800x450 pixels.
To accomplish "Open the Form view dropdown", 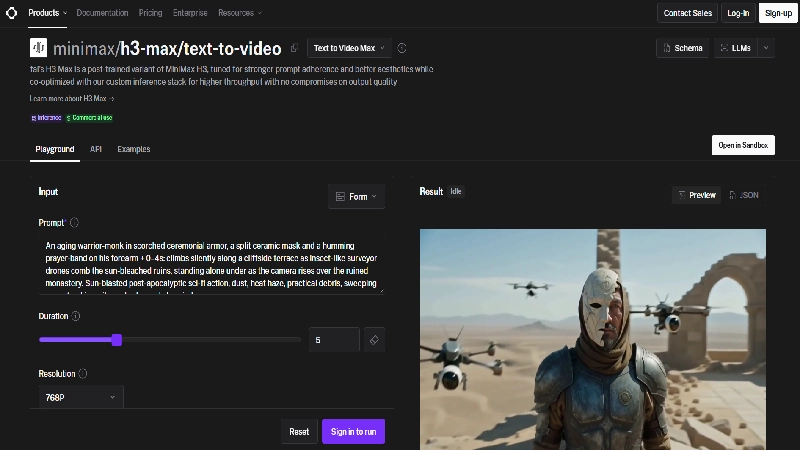I will (356, 196).
